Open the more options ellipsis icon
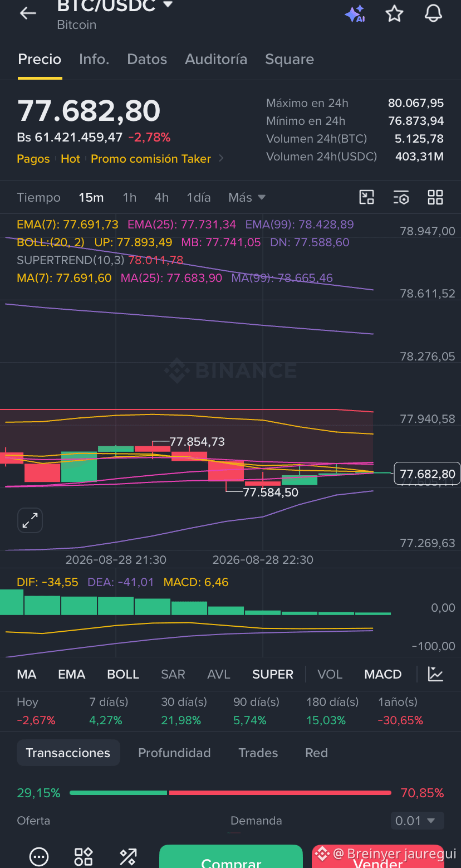Viewport: 461px width, 868px height. point(38,857)
